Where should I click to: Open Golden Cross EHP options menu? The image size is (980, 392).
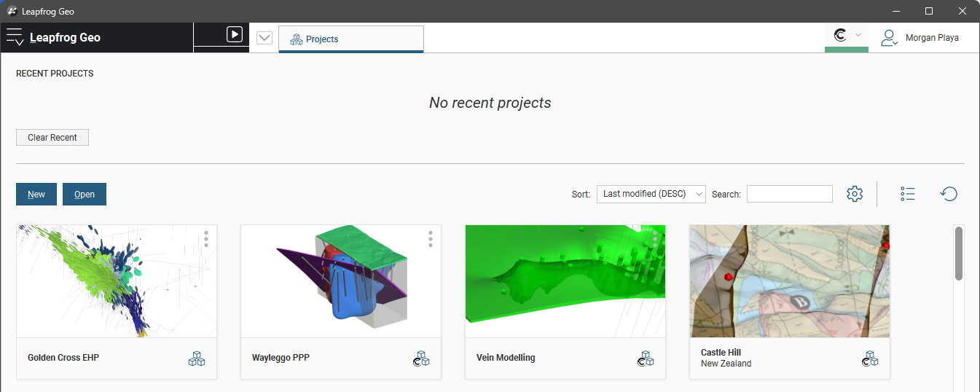[x=206, y=239]
